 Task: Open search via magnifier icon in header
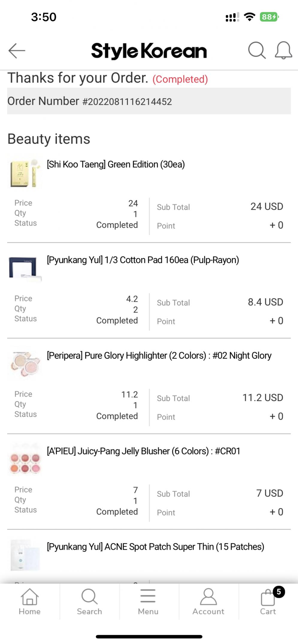coord(257,50)
